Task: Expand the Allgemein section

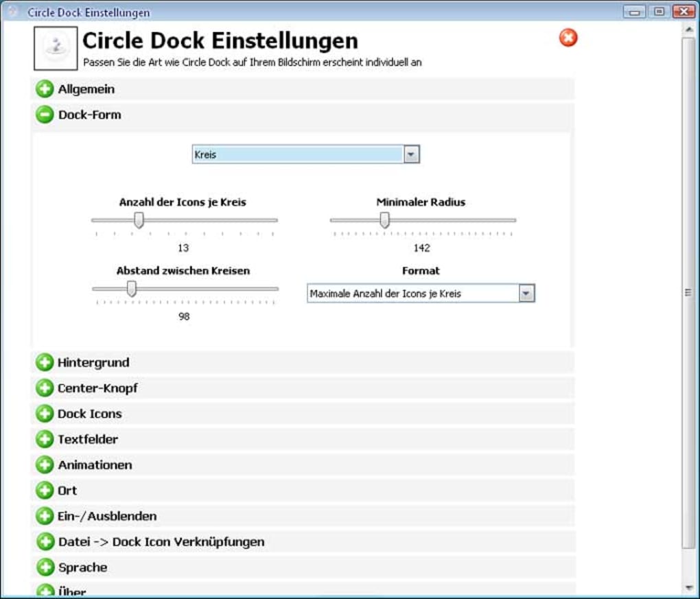Action: pyautogui.click(x=44, y=89)
